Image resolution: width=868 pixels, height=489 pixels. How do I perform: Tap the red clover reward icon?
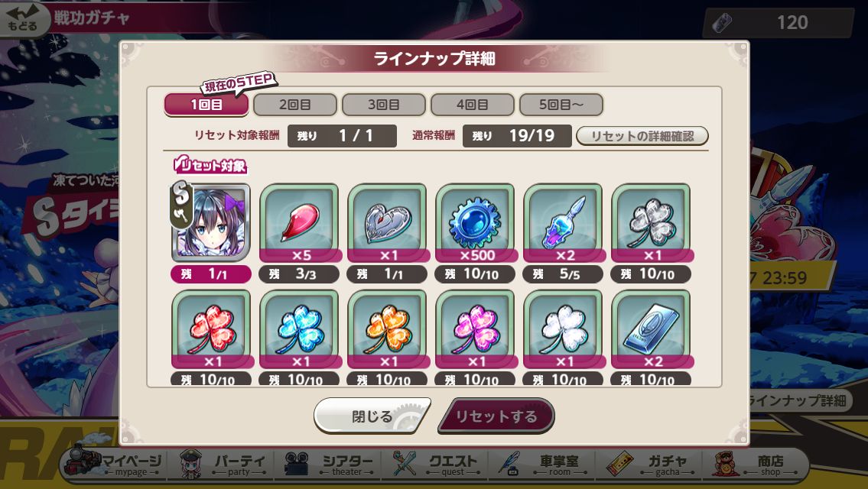click(x=210, y=329)
